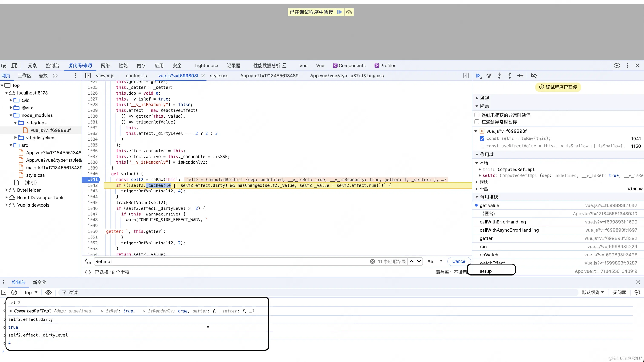Enable breakpoint at line 1150
The width and height of the screenshot is (644, 362).
coord(482,146)
